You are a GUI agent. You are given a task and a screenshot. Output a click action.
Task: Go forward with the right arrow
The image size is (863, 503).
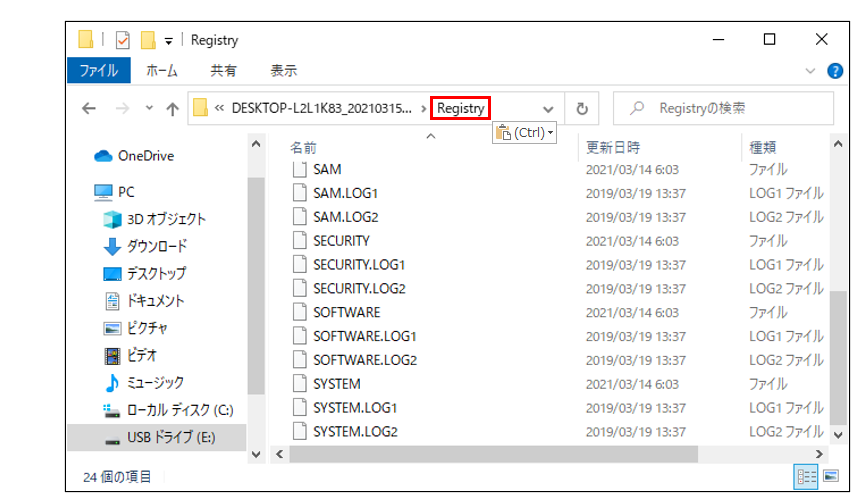[x=122, y=108]
